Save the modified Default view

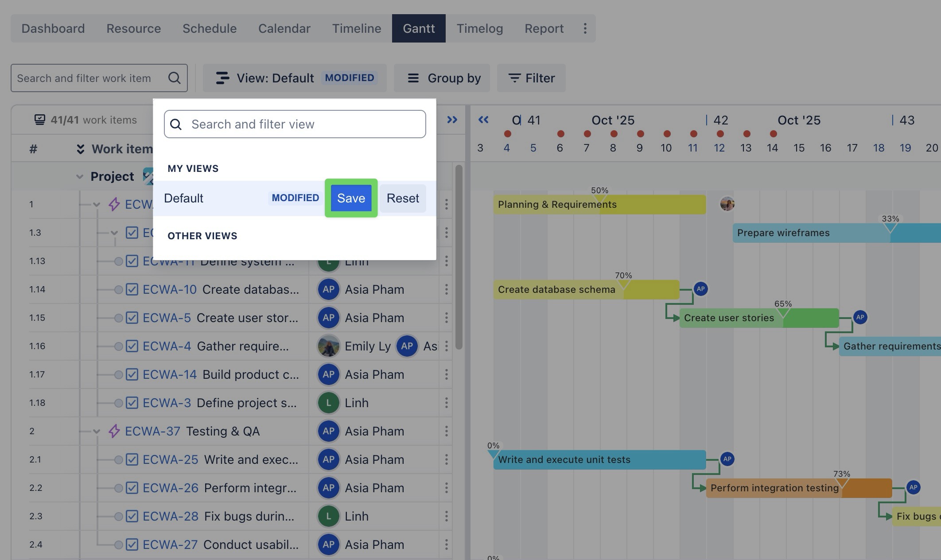[x=351, y=198]
